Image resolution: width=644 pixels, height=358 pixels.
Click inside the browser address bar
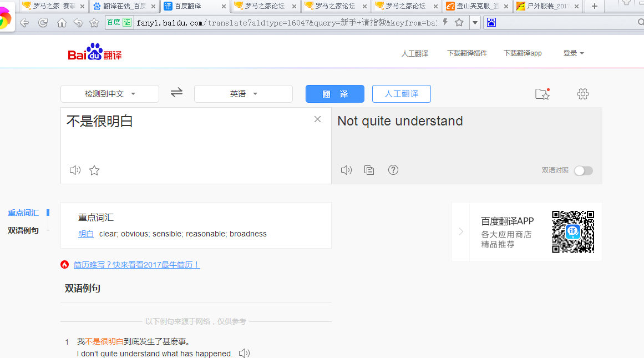click(x=277, y=23)
